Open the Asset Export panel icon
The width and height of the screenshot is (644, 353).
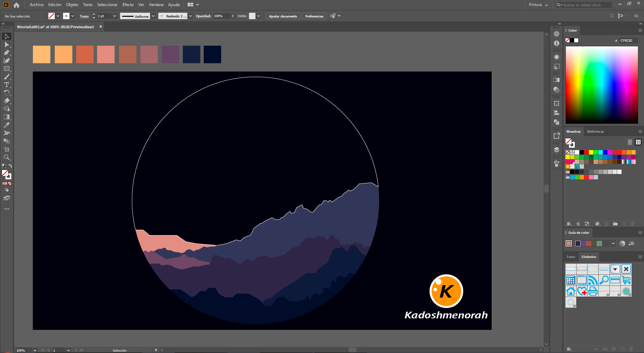556,136
